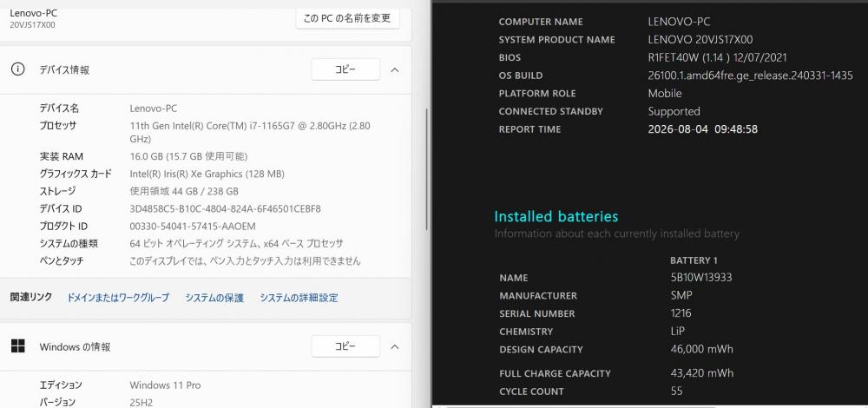
Task: Click the Lenovo-PC heading at top of Settings
Action: (x=33, y=13)
